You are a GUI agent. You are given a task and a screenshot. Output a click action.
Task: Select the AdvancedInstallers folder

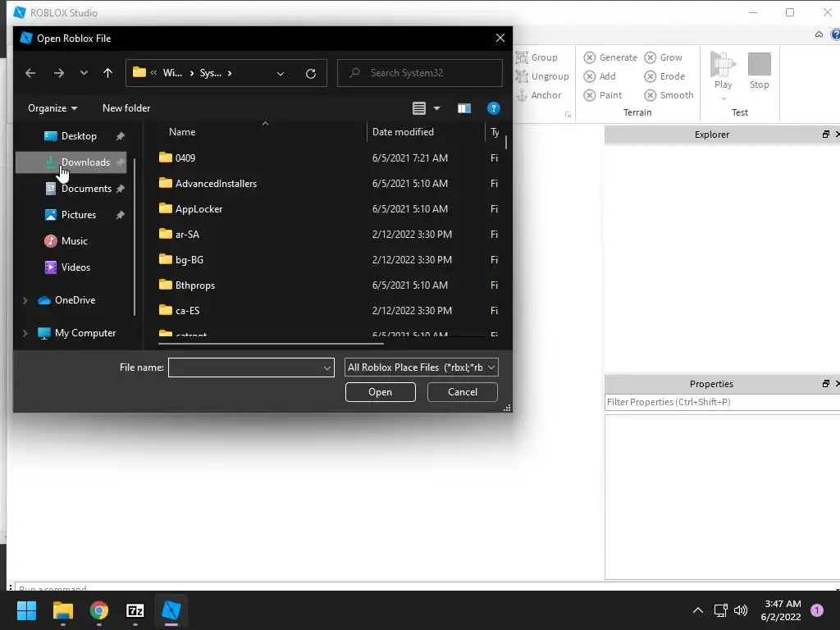click(216, 184)
